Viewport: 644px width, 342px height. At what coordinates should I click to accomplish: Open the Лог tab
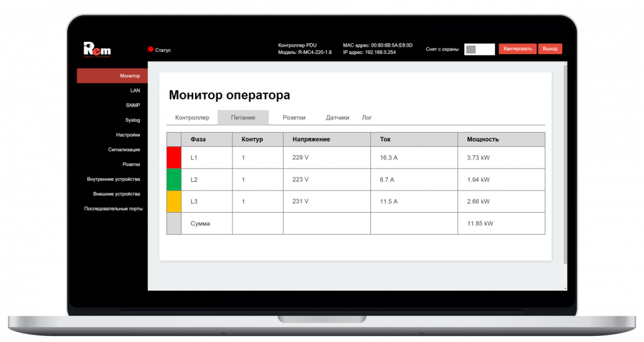point(366,117)
